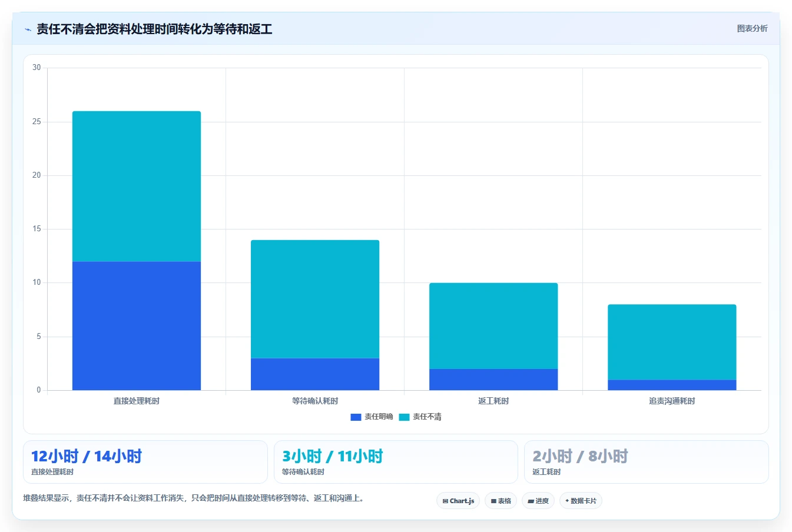The width and height of the screenshot is (792, 532).
Task: Click the summary sentence starting with 堆叠结果显示
Action: 194,498
